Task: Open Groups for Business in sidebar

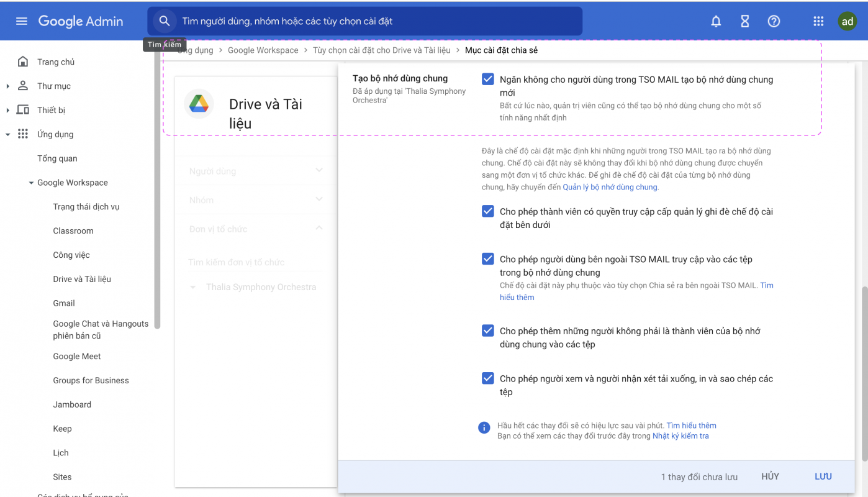Action: pyautogui.click(x=91, y=381)
